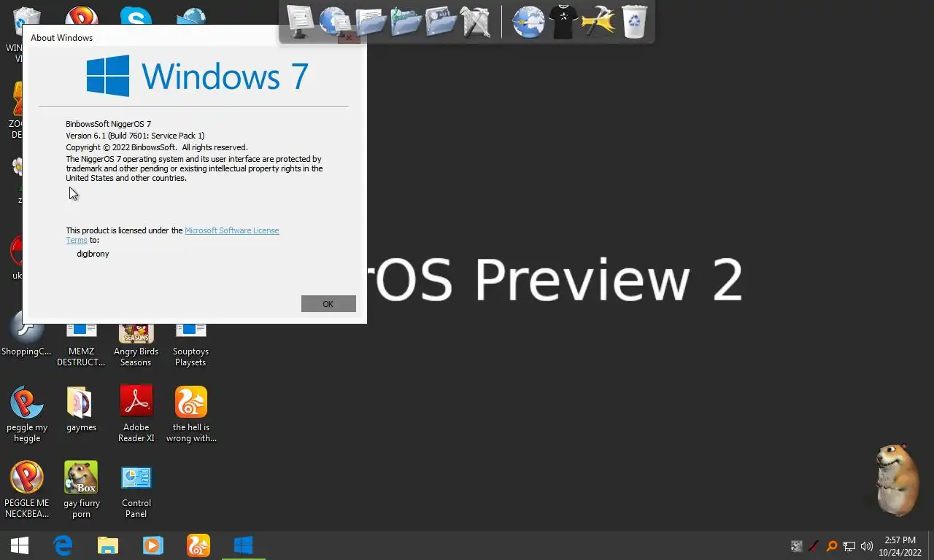Open the wrench and hammer tools dock icon

tap(475, 21)
